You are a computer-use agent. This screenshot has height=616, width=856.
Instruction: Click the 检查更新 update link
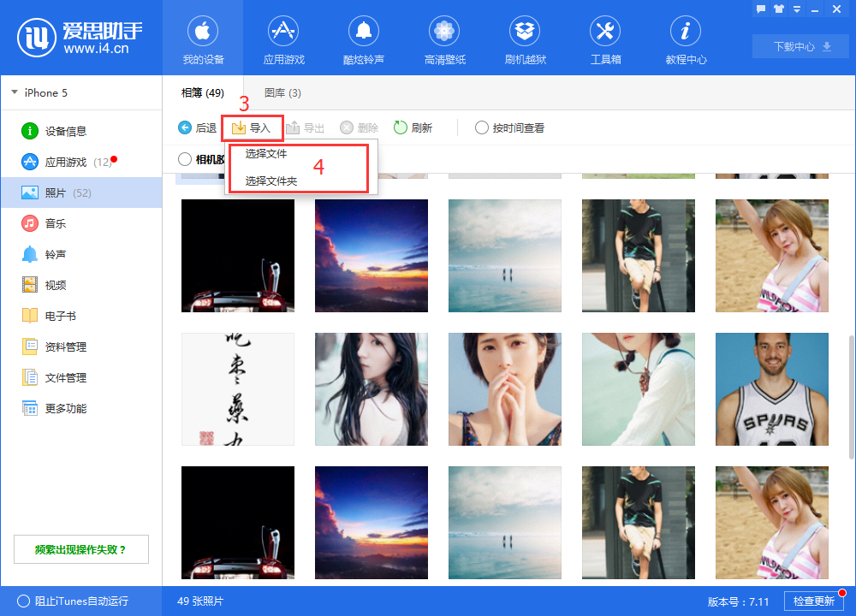[813, 601]
